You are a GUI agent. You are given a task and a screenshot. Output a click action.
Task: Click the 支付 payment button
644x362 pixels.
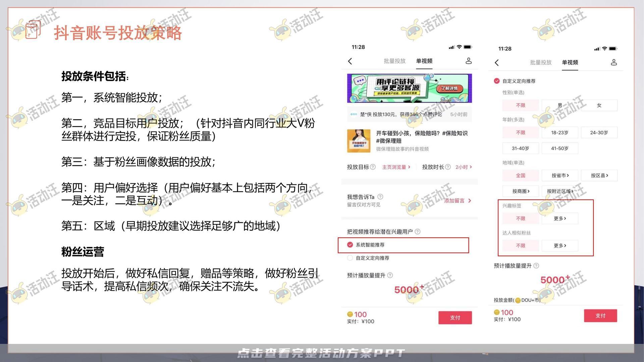[455, 318]
